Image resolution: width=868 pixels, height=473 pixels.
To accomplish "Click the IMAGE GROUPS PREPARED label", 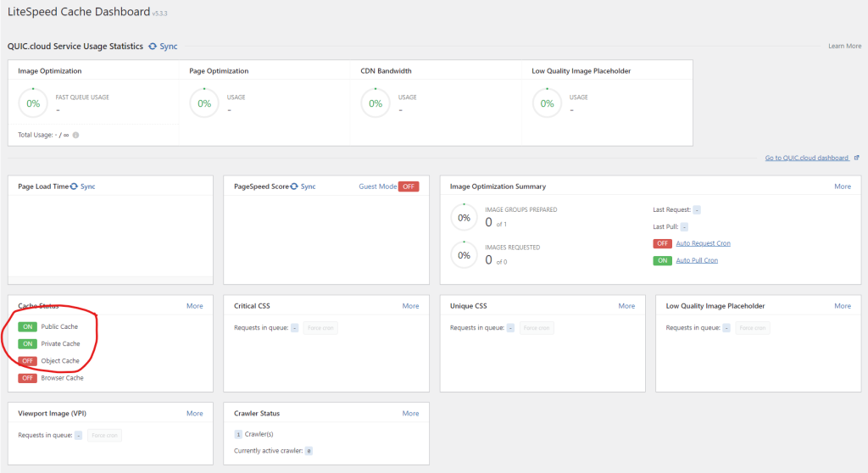I will click(521, 210).
